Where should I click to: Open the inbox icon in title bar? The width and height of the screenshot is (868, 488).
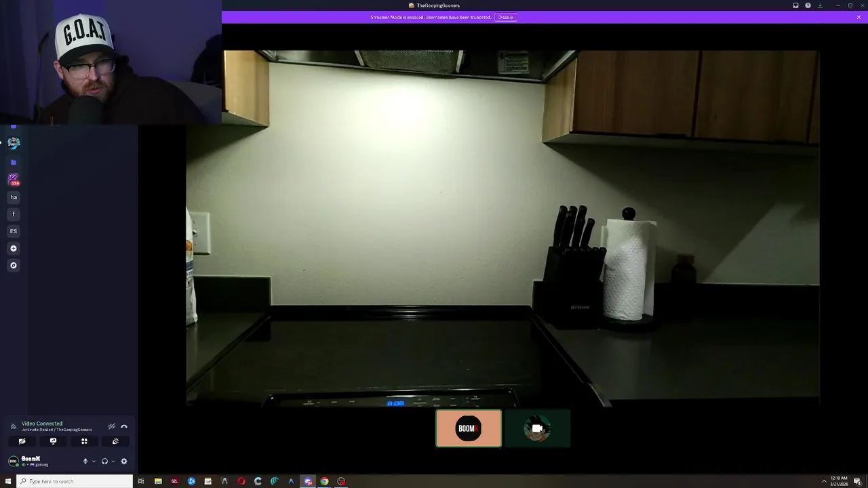point(795,5)
